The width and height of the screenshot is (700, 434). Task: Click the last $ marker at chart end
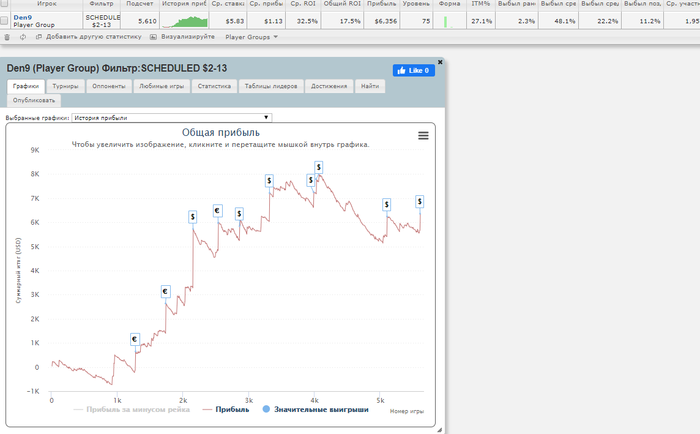click(x=420, y=201)
